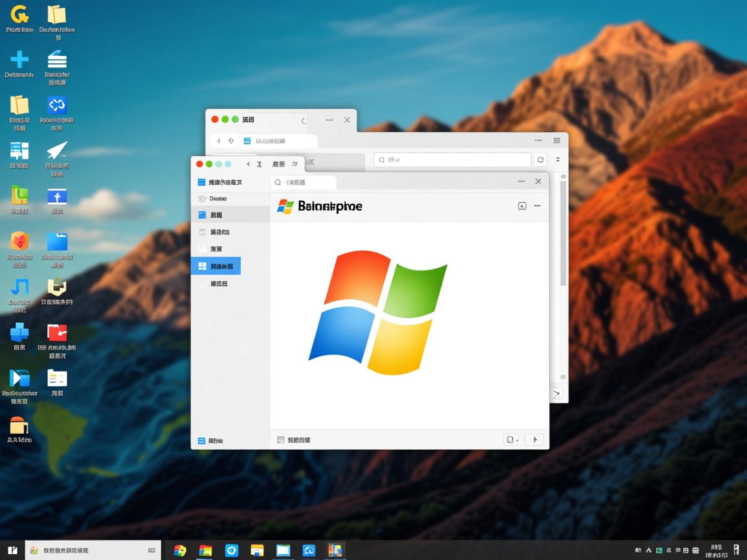Click the bottom-bar button left of the arrow button
This screenshot has height=560, width=747.
512,439
